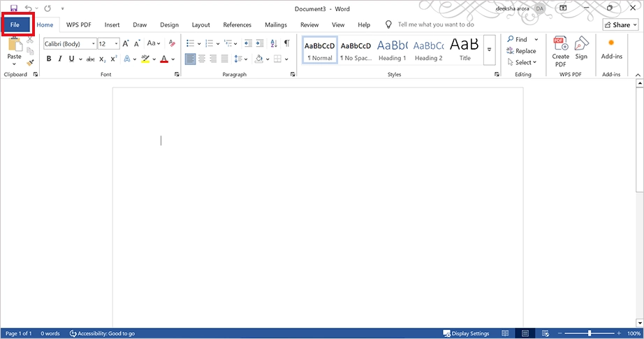Open the Change Case Aa dropdown

point(154,43)
